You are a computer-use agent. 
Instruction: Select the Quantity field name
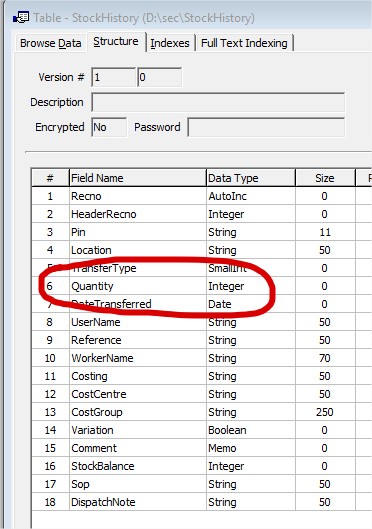(x=92, y=286)
